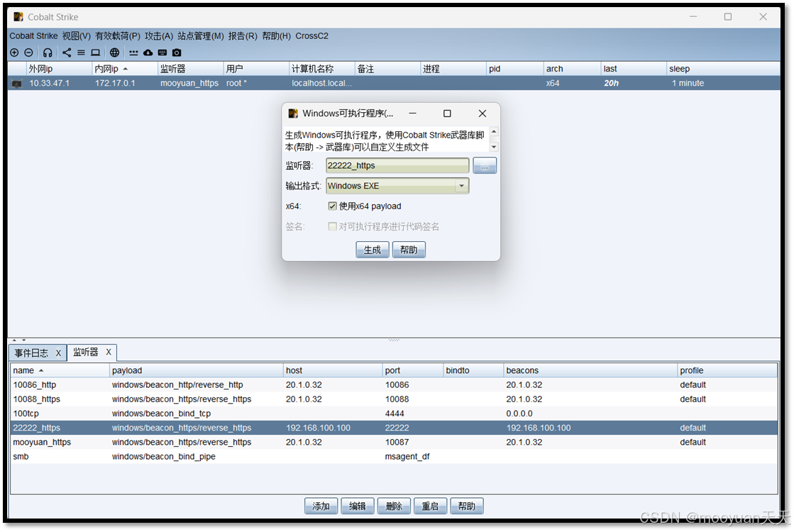Select the 100tcp listener row
The width and height of the screenshot is (794, 532).
pos(394,414)
